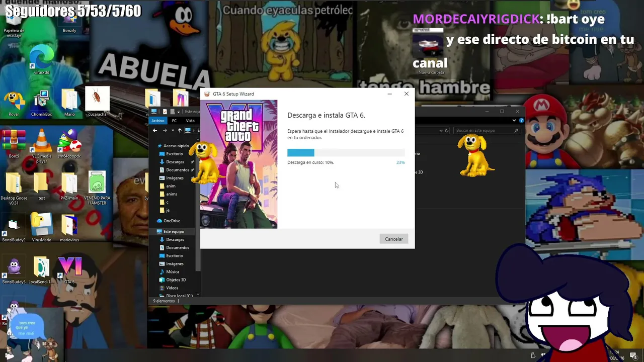Select the Bonzify desktop icon
This screenshot has height=362, width=644.
69,23
